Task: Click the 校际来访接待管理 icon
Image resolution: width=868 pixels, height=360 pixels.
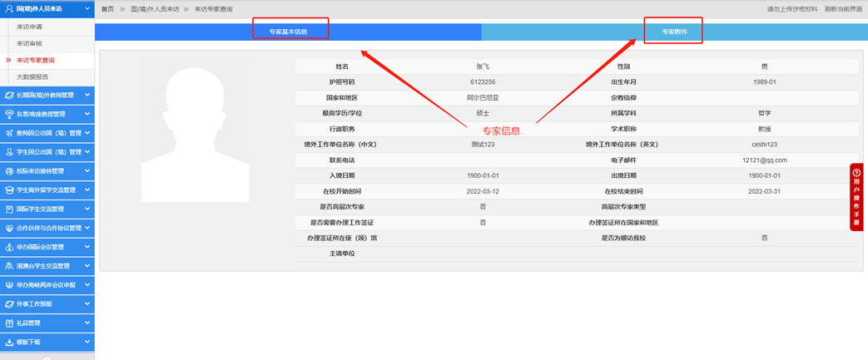Action: point(8,171)
